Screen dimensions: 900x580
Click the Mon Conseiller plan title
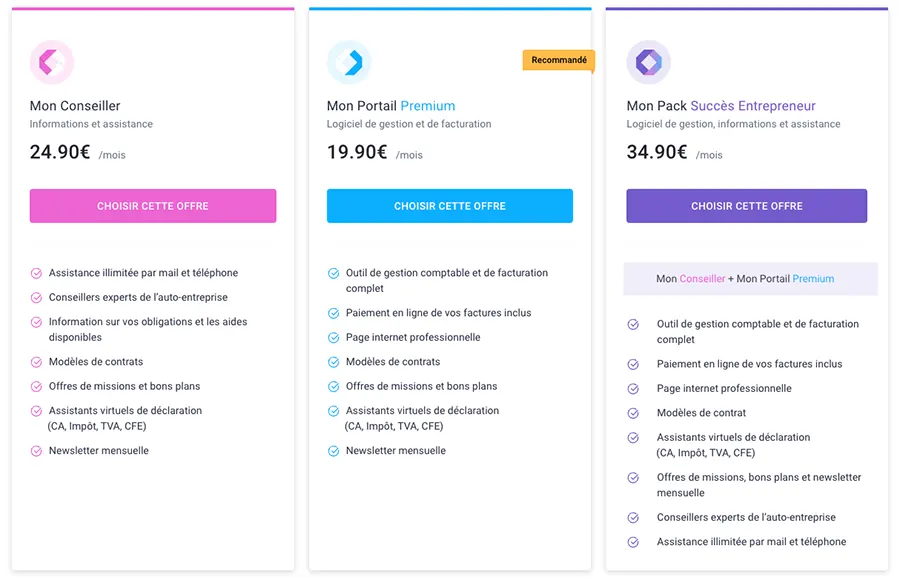click(x=75, y=106)
